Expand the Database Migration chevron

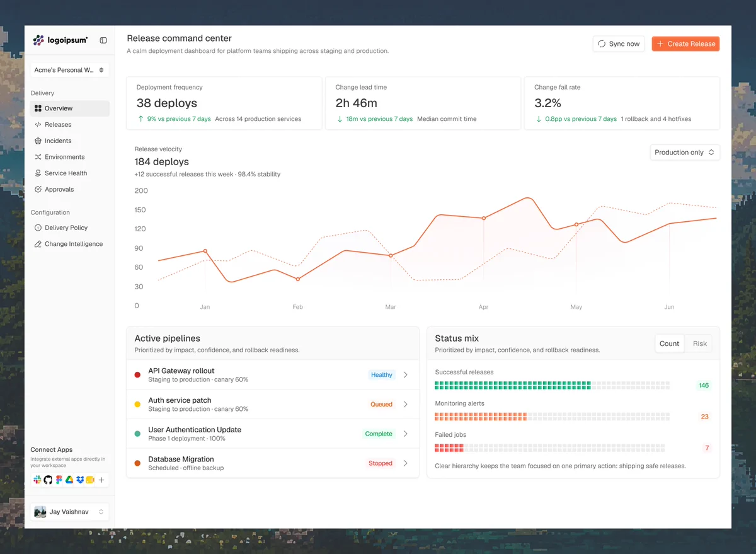click(x=406, y=463)
